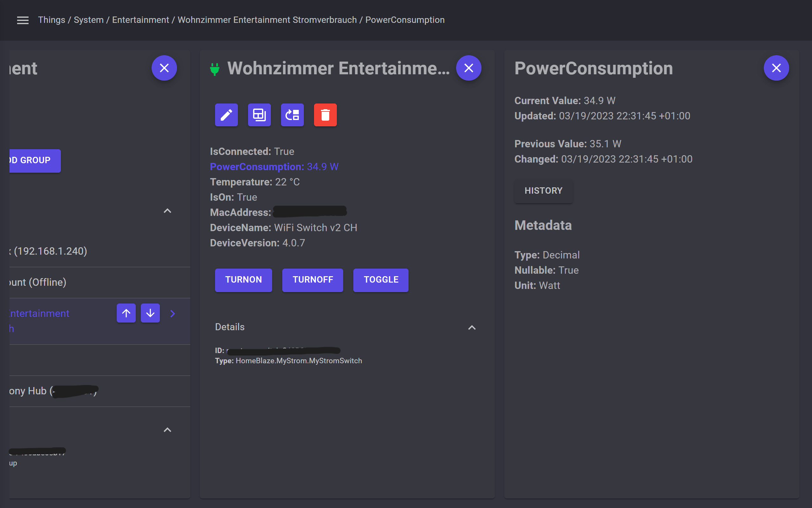Click the DeviceVersion: 4.0.7 property
812x508 pixels.
tap(257, 243)
